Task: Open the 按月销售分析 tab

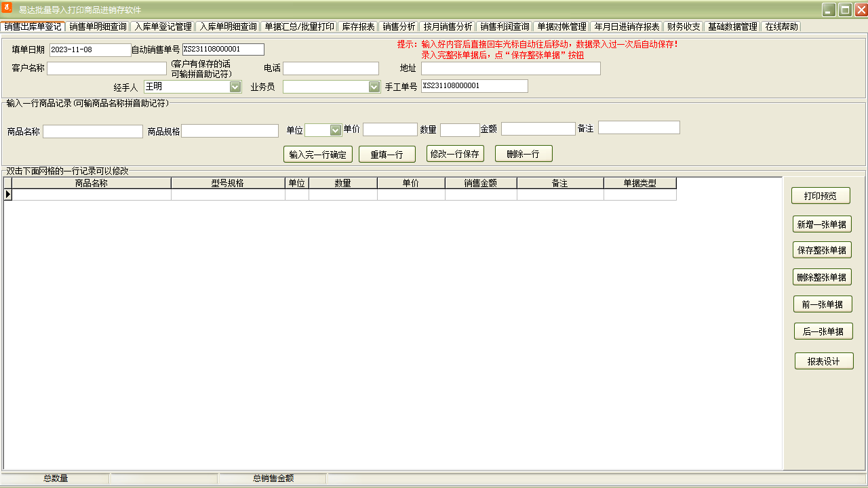Action: (448, 27)
